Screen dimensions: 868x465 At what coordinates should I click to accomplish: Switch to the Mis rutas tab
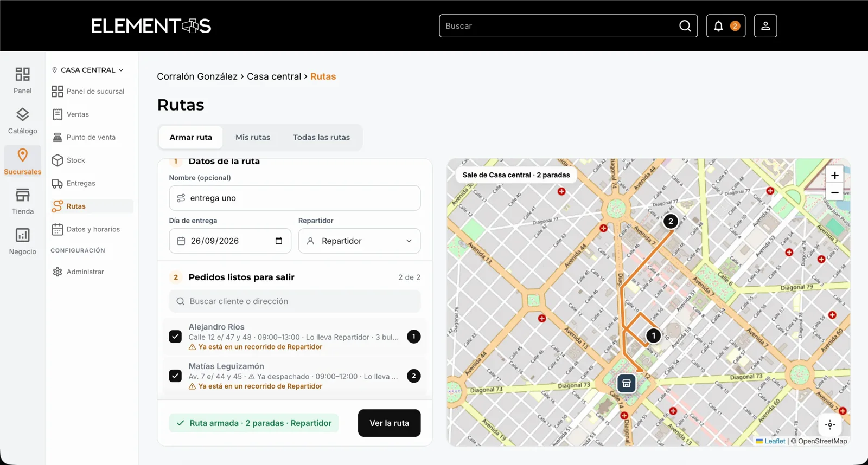[x=253, y=138]
